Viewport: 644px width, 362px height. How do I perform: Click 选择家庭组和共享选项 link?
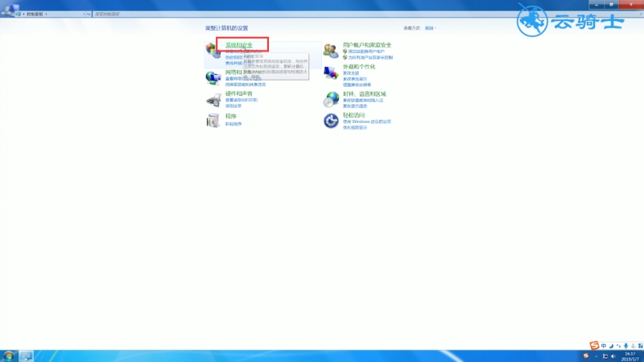246,84
